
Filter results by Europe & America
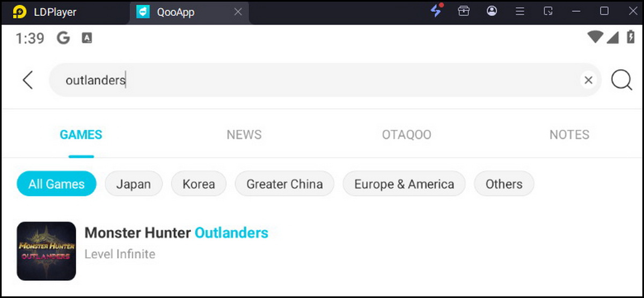(x=404, y=184)
